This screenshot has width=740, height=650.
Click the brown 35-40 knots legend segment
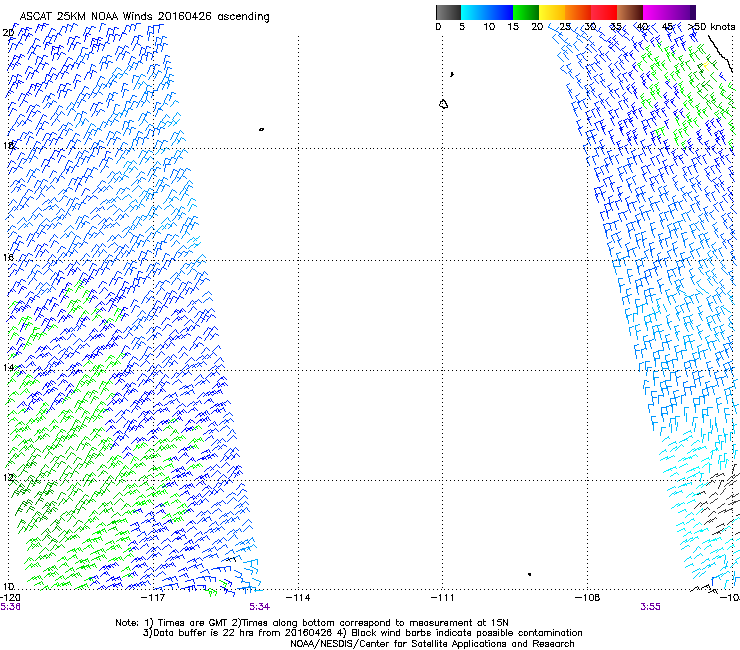coord(630,12)
